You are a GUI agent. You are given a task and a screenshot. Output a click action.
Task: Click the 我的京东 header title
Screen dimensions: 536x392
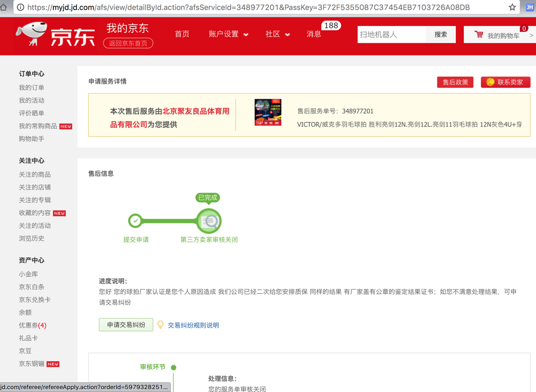click(128, 28)
